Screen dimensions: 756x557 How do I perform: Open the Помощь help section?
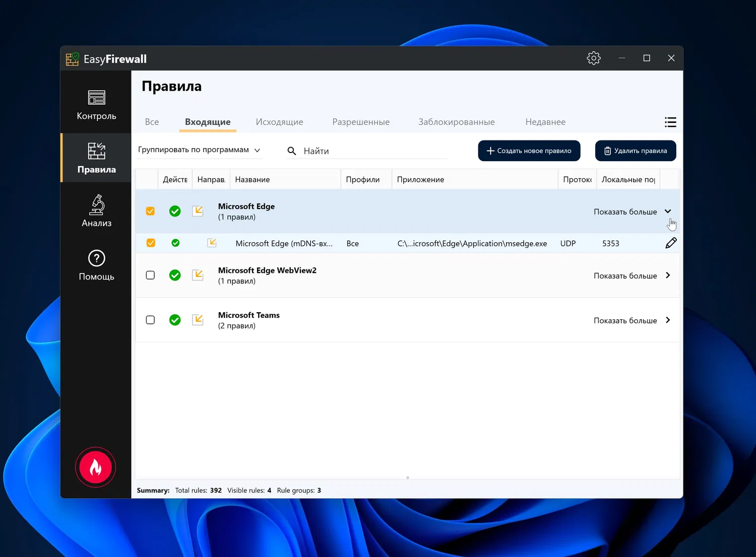[96, 265]
